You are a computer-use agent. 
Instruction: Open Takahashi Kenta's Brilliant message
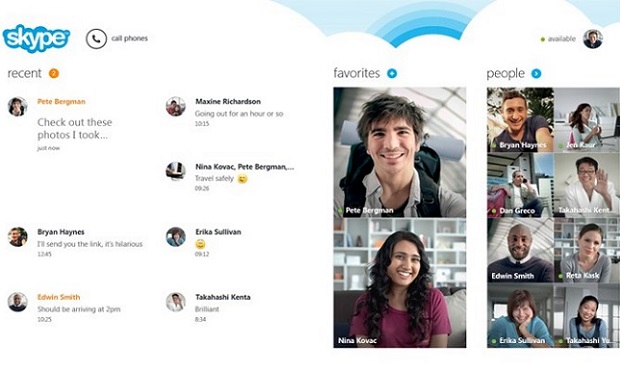pyautogui.click(x=207, y=309)
